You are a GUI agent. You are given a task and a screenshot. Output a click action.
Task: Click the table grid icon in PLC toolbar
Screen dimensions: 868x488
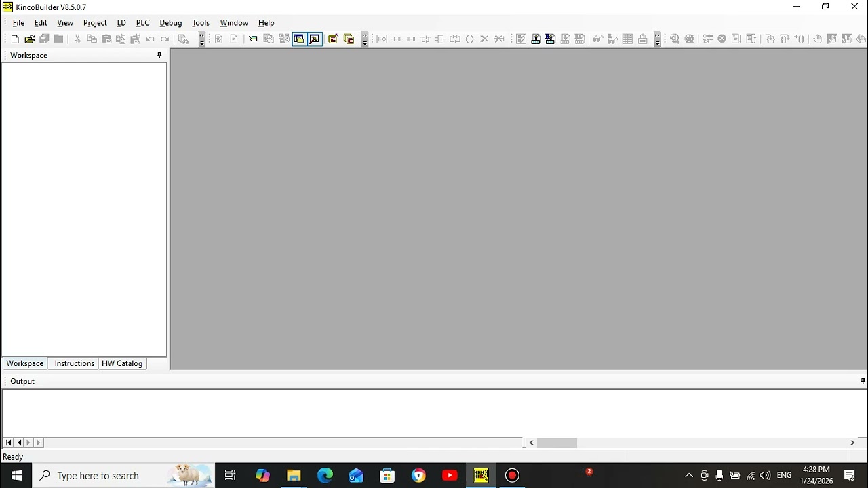click(x=627, y=39)
